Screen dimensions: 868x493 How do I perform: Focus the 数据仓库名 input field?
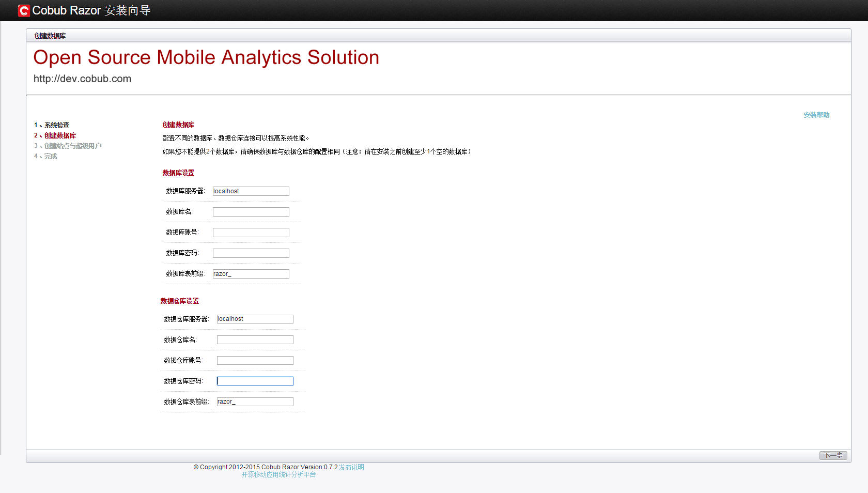click(x=255, y=340)
